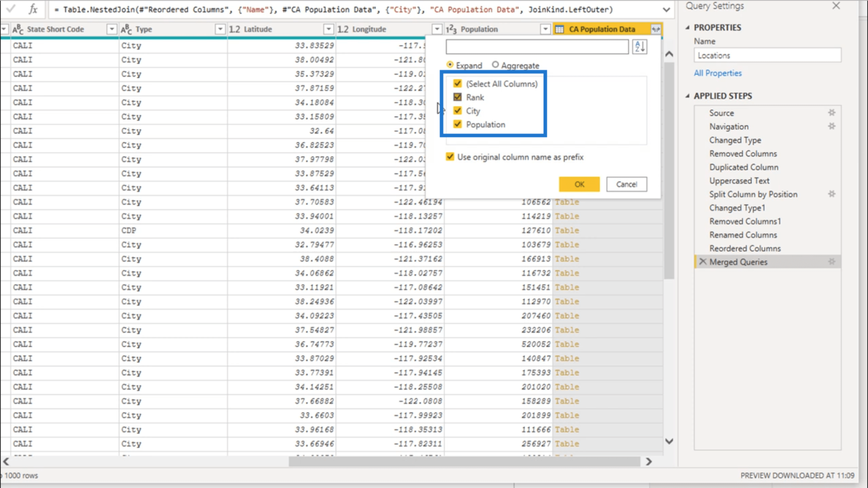Select the Changed Type applied step

point(735,140)
